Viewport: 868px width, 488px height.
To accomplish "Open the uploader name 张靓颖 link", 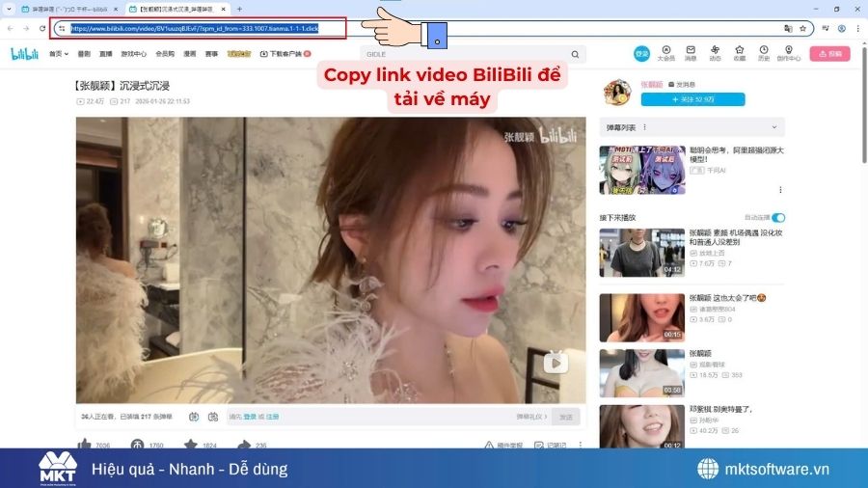I will [652, 85].
